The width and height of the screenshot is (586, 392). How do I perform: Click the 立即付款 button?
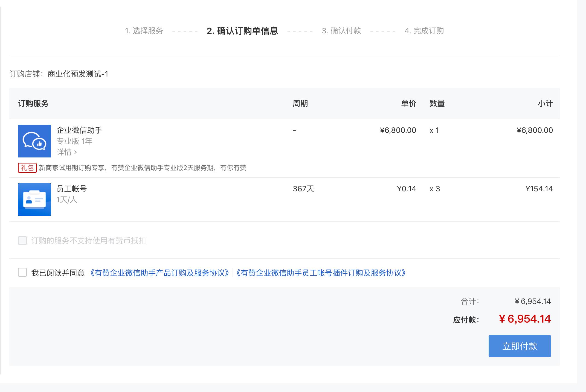coord(520,346)
